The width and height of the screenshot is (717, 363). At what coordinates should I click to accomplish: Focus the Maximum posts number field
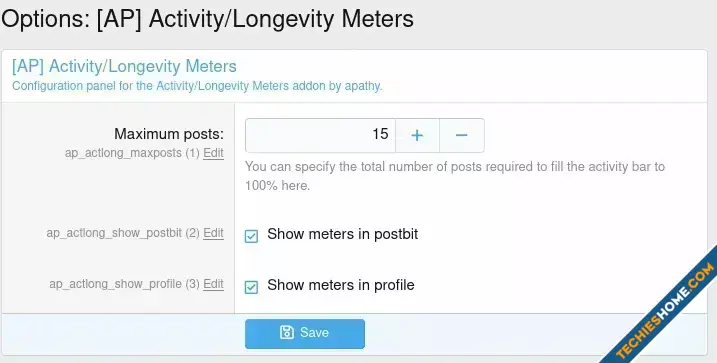click(320, 135)
